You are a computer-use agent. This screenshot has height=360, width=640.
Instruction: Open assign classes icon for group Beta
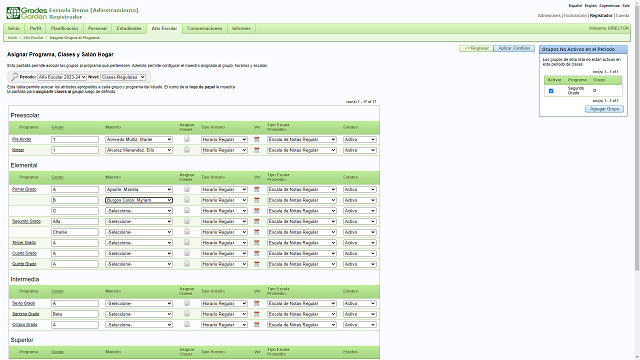187,313
